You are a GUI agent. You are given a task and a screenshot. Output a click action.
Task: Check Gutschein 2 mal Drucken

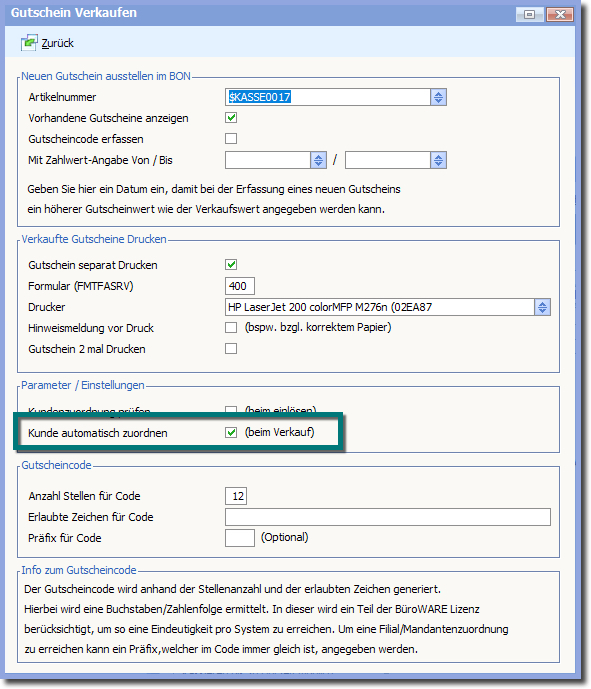point(231,348)
